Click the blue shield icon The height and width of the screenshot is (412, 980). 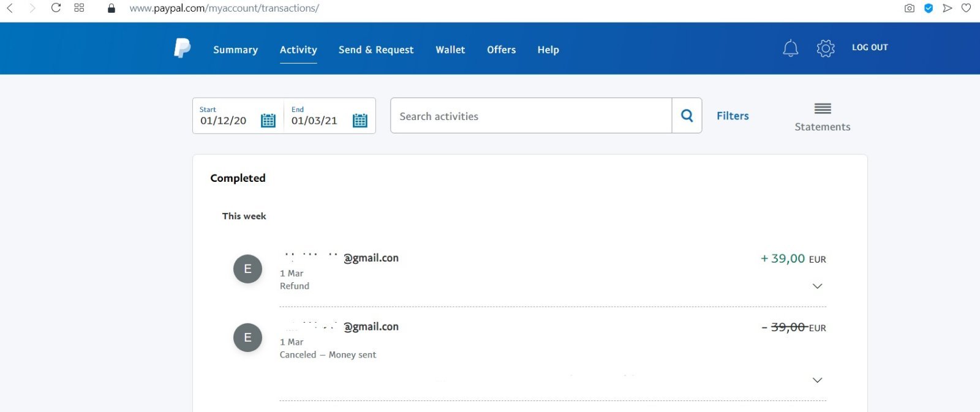pos(929,8)
